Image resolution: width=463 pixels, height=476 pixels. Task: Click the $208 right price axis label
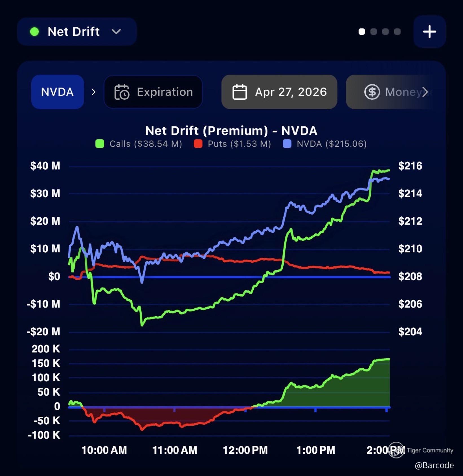410,277
